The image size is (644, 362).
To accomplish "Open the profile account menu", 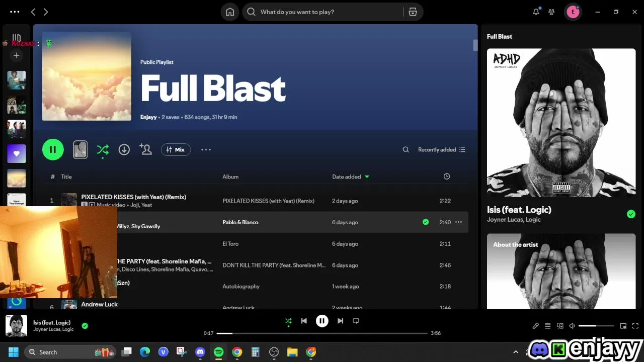I will pos(573,12).
